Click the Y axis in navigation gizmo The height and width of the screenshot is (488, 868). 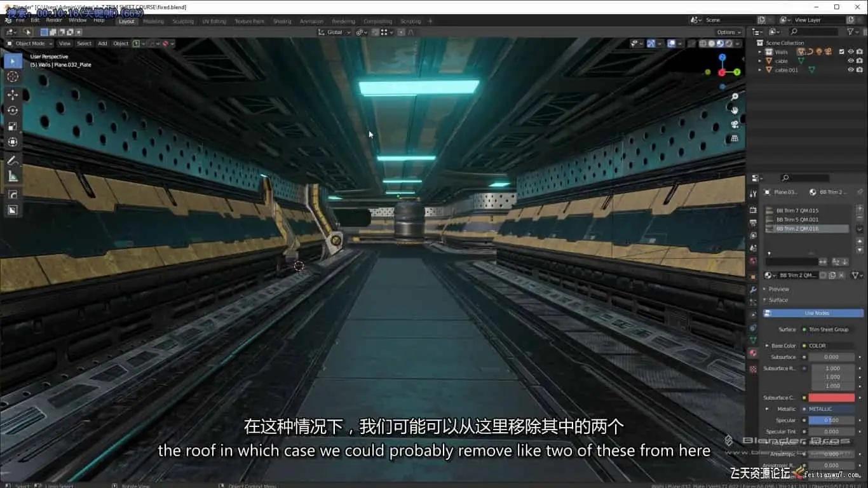tap(737, 72)
